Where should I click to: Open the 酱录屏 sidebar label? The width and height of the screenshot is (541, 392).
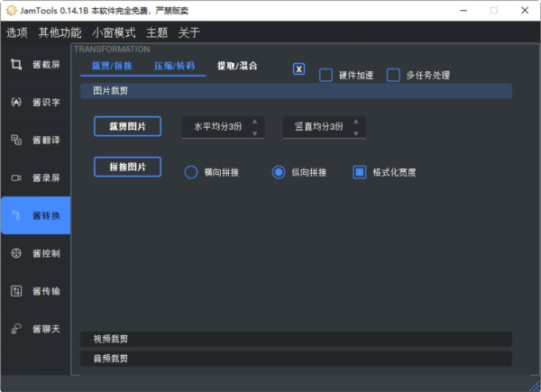46,178
